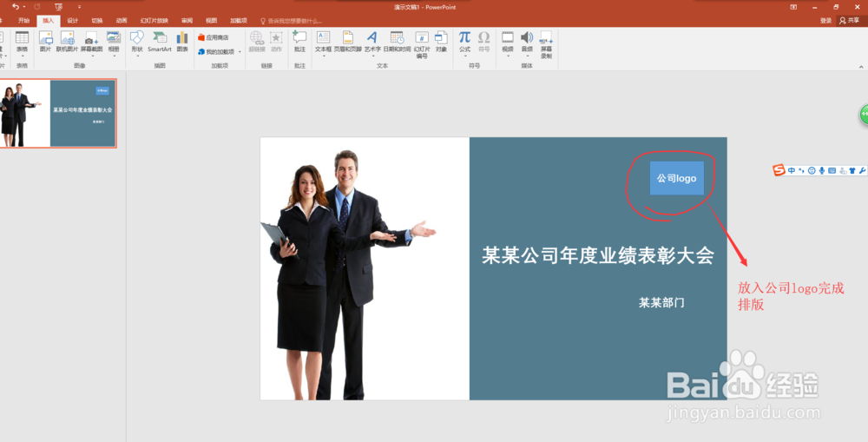
Task: Open Sogou soft keyboard icon
Action: [832, 170]
